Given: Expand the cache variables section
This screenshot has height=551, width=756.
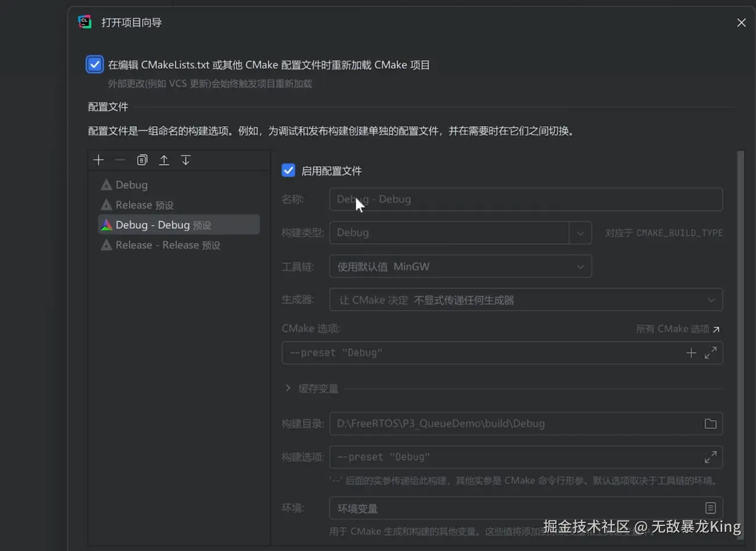Looking at the screenshot, I should click(x=288, y=388).
